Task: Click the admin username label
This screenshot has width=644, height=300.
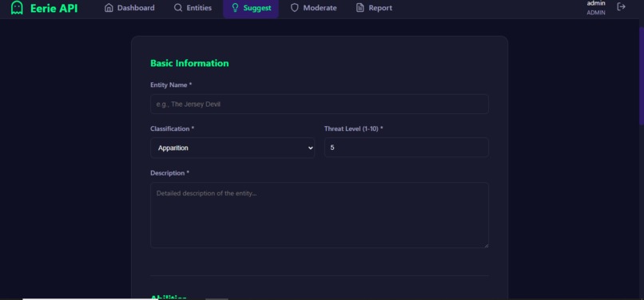Action: point(595,3)
